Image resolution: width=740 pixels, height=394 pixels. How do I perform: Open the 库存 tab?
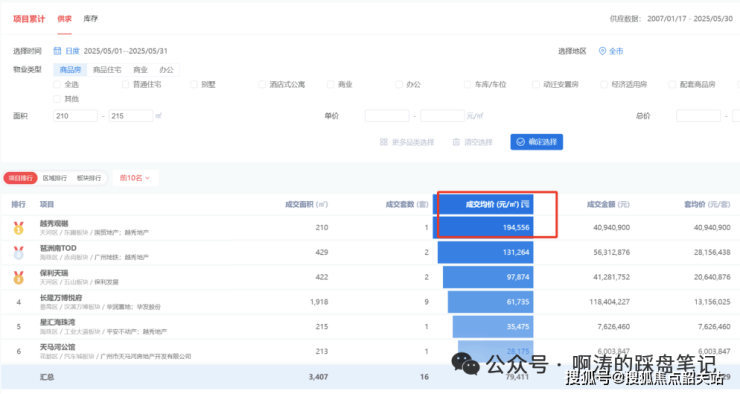click(x=91, y=19)
